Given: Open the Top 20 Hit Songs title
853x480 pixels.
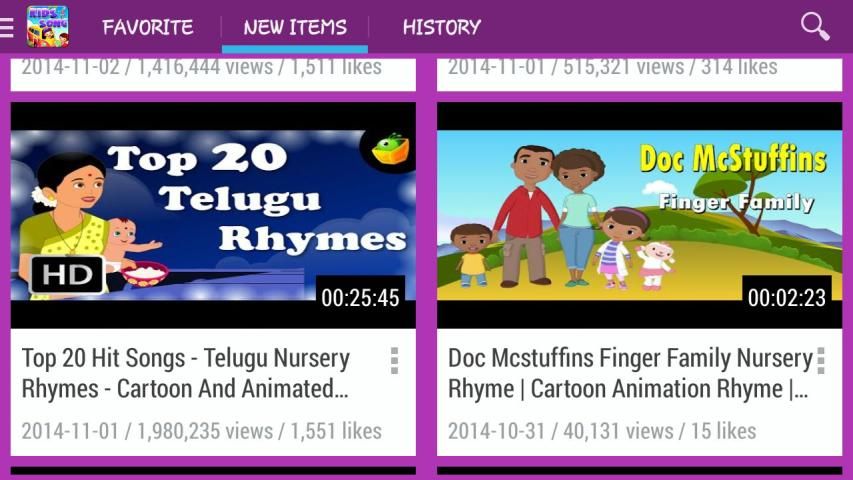Looking at the screenshot, I should tap(186, 373).
